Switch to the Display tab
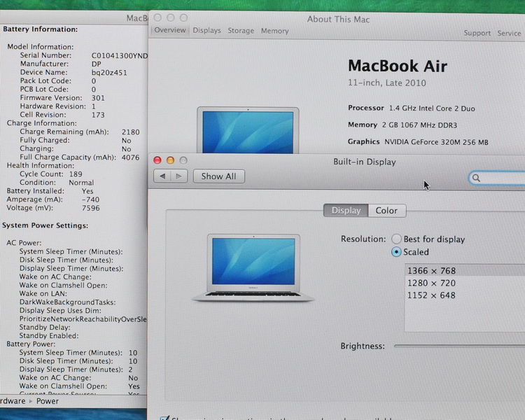This screenshot has width=525, height=420. [x=346, y=210]
